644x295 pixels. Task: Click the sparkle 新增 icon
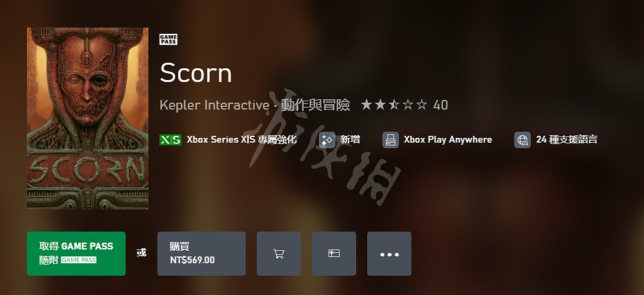pos(327,140)
